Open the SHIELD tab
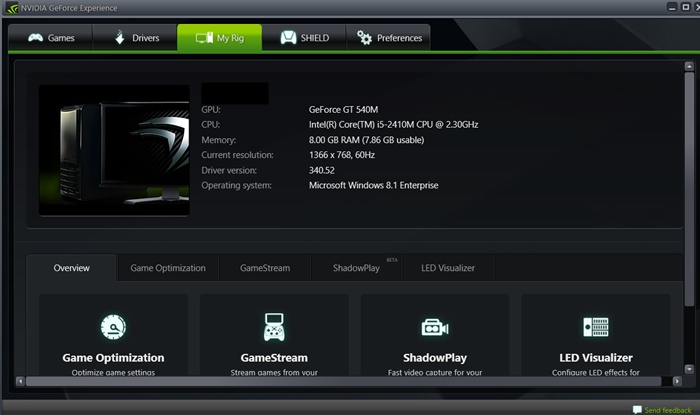700x415 pixels. (304, 38)
